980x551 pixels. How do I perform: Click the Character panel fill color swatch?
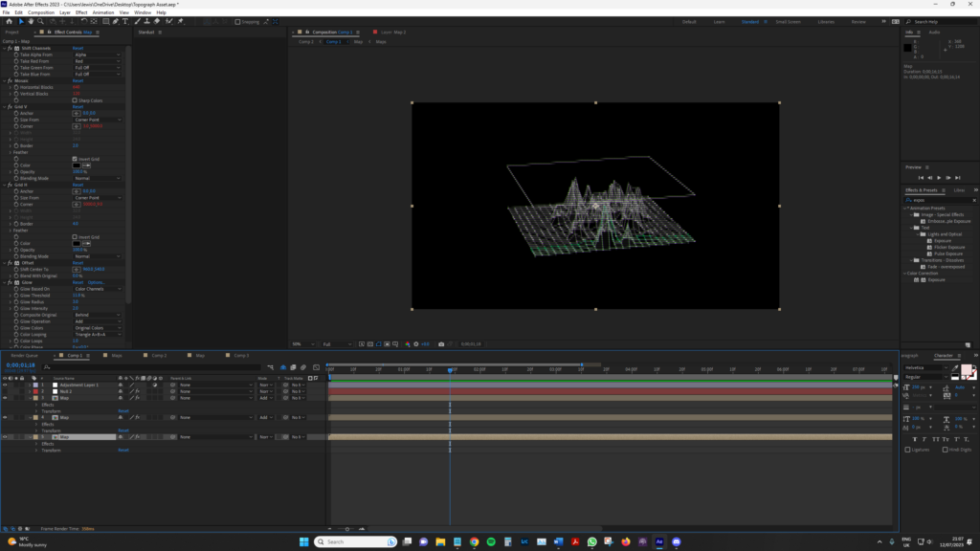tap(967, 370)
